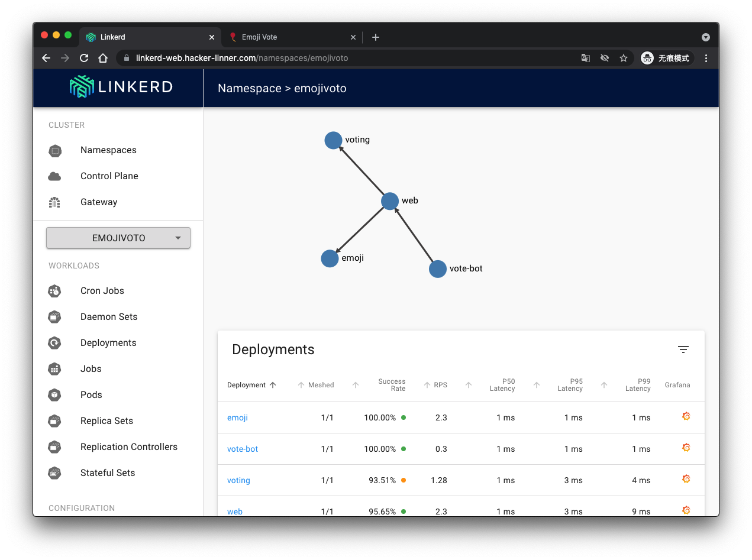Click the Linkerd logo
The image size is (752, 560).
click(x=121, y=87)
